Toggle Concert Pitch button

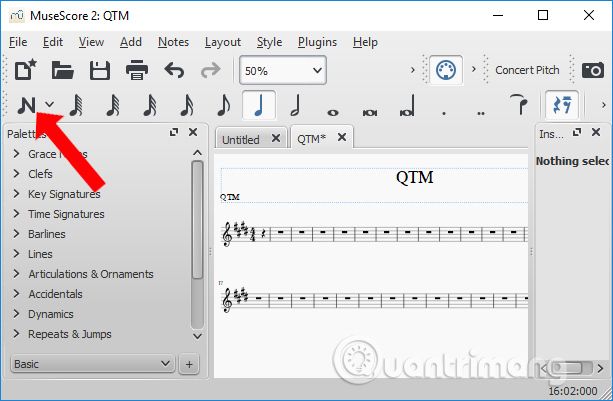tap(527, 70)
